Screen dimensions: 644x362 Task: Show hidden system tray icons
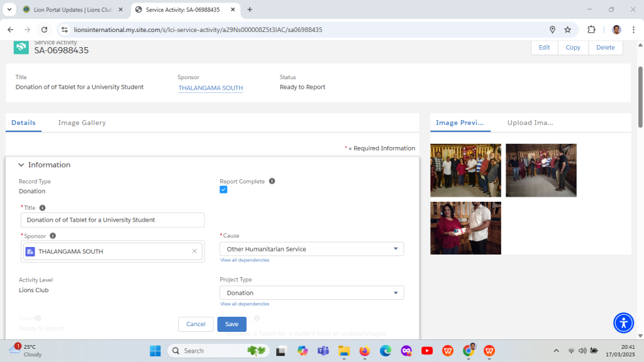(x=556, y=351)
